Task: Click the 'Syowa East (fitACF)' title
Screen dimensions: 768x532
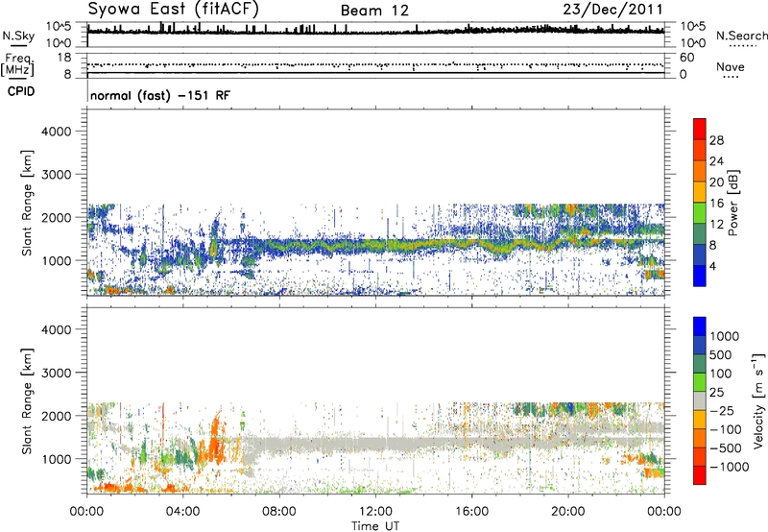Action: [x=173, y=9]
